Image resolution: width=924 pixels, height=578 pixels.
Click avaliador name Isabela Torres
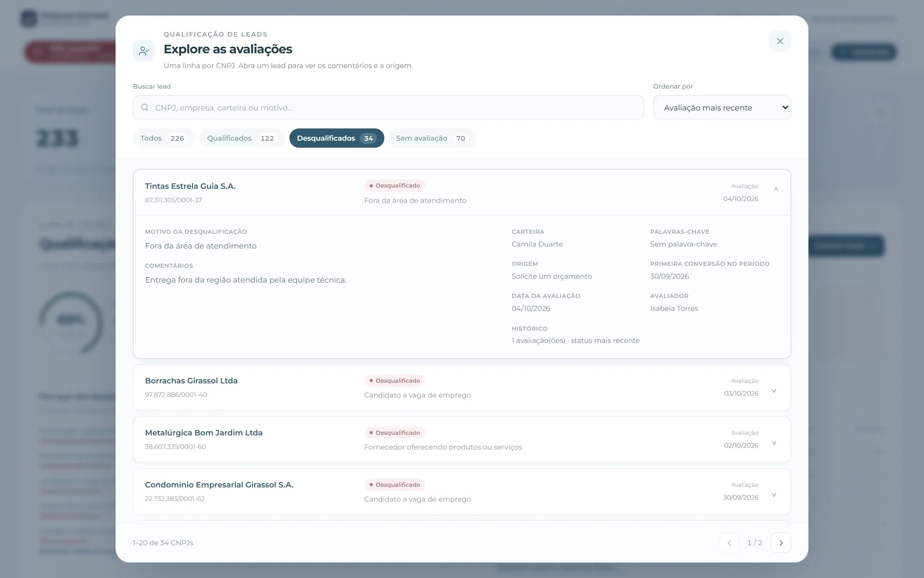point(674,308)
